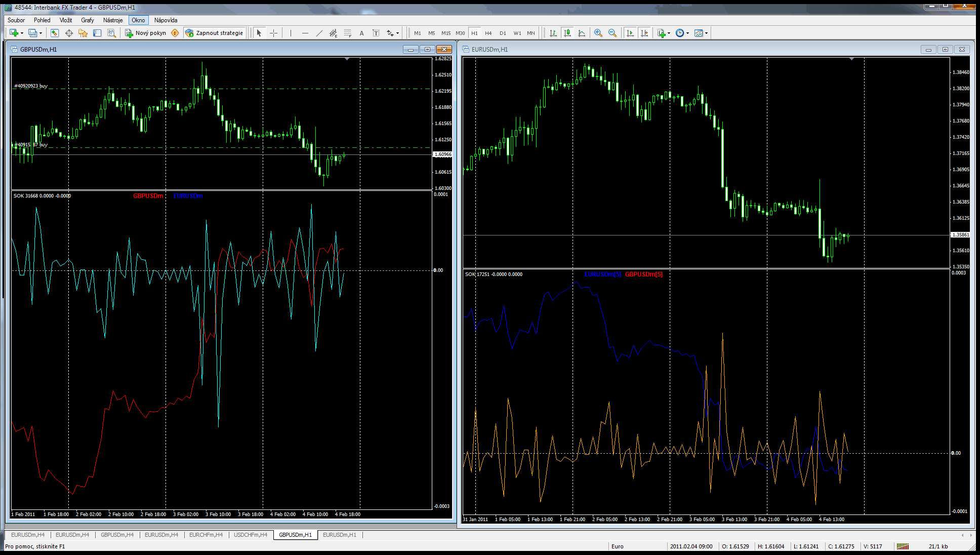This screenshot has width=980, height=555.
Task: Set chart type to candlesticks
Action: pos(567,33)
